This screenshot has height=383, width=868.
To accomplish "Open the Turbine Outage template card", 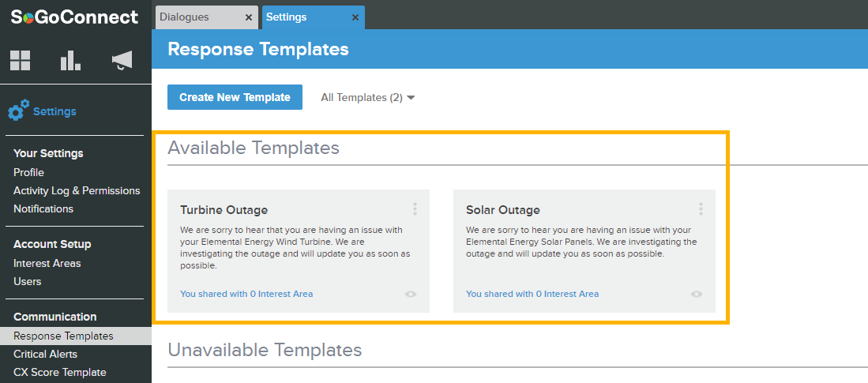I will [299, 250].
